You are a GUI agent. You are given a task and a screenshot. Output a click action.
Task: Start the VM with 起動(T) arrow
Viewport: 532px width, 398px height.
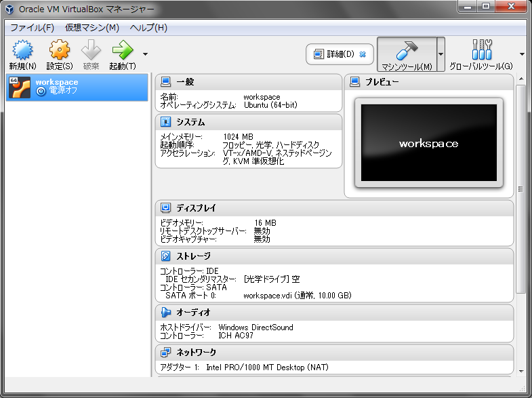(123, 50)
